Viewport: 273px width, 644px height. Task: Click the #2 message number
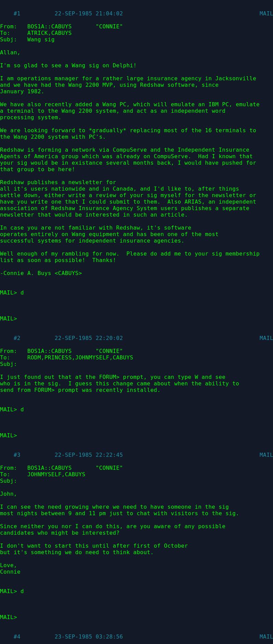[17, 338]
